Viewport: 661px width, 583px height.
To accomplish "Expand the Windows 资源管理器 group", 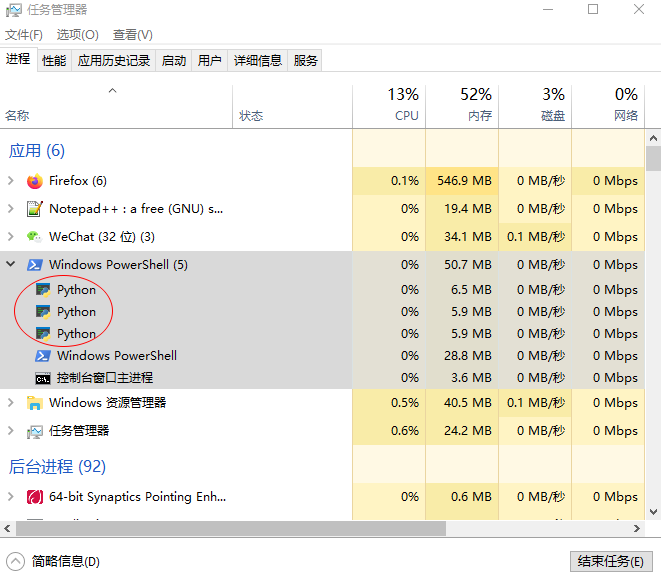I will (x=11, y=403).
